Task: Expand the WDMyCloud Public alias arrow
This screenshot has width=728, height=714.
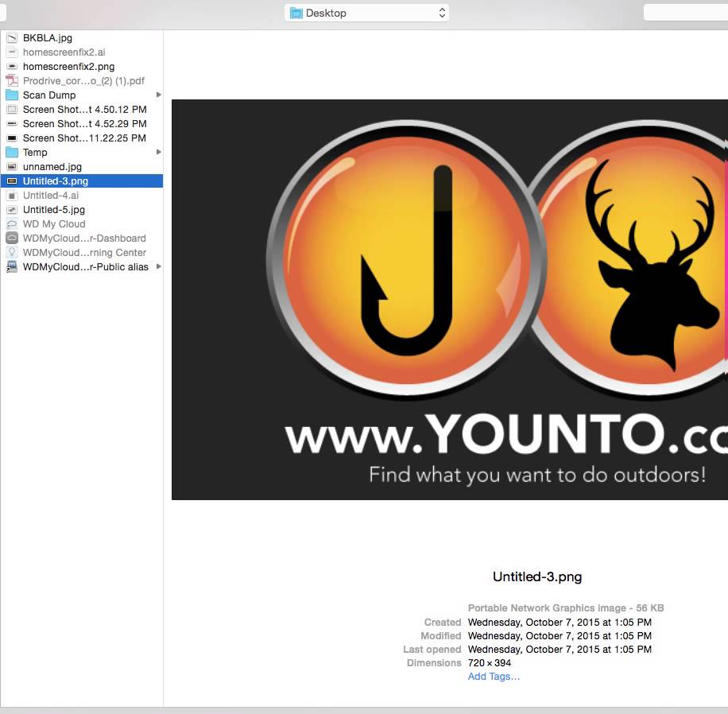Action: click(159, 266)
